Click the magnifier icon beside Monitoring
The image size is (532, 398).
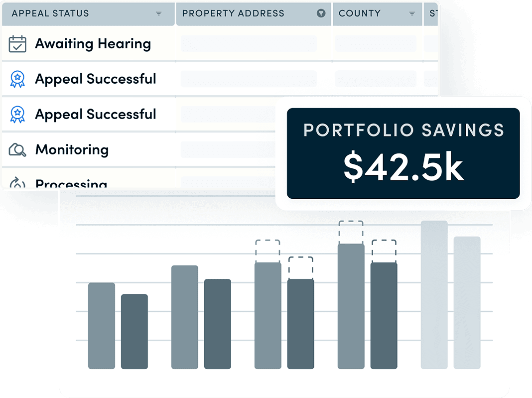(17, 149)
